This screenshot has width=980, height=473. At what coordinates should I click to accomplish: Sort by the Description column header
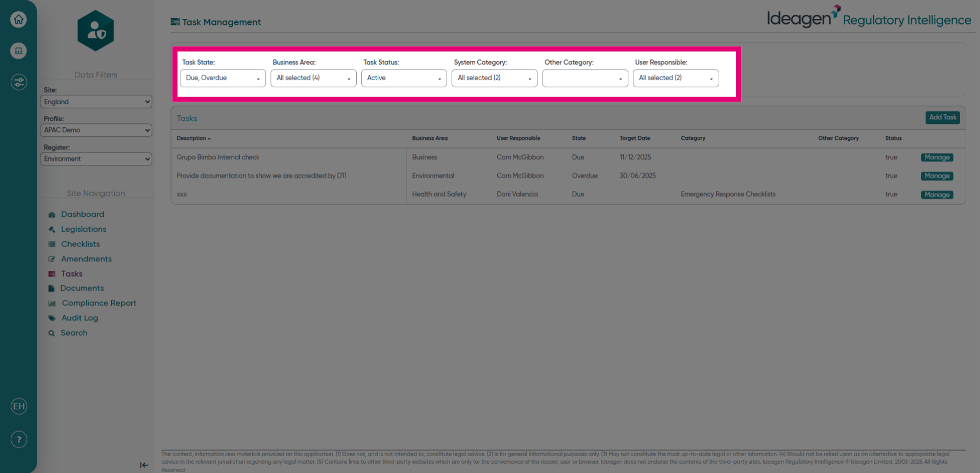point(193,138)
